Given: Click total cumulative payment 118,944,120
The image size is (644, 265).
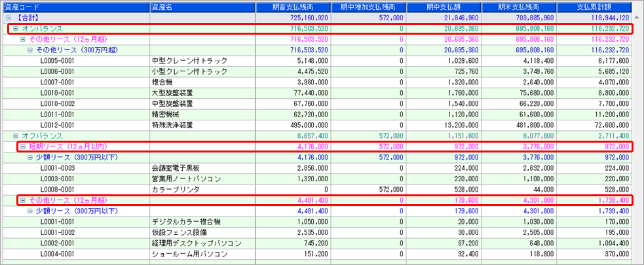Looking at the screenshot, I should click(x=611, y=18).
